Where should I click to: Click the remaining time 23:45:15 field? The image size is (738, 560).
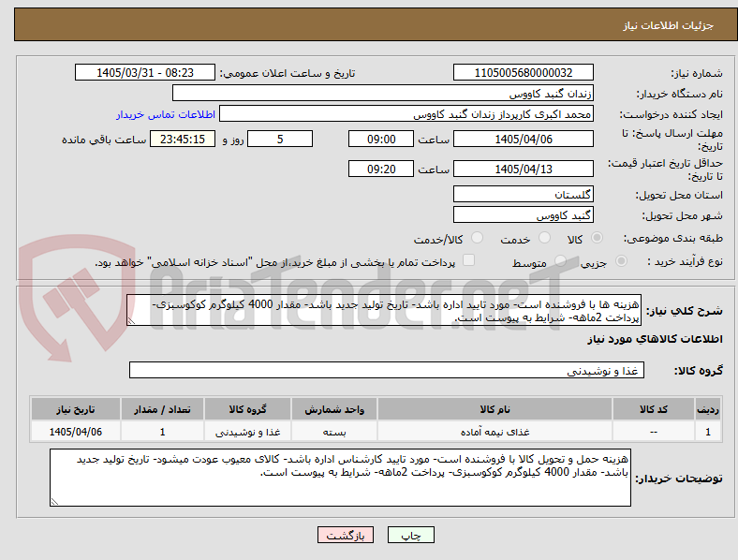(183, 139)
